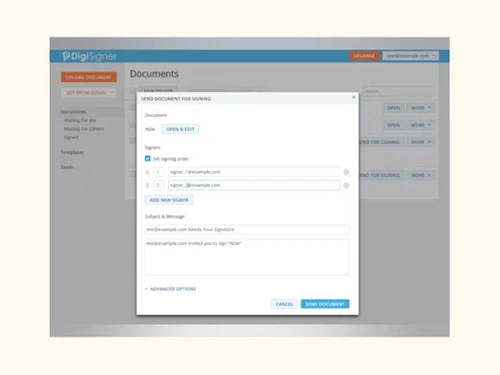Click the signer_1@example.com email field
Image resolution: width=500 pixels, height=375 pixels.
254,172
